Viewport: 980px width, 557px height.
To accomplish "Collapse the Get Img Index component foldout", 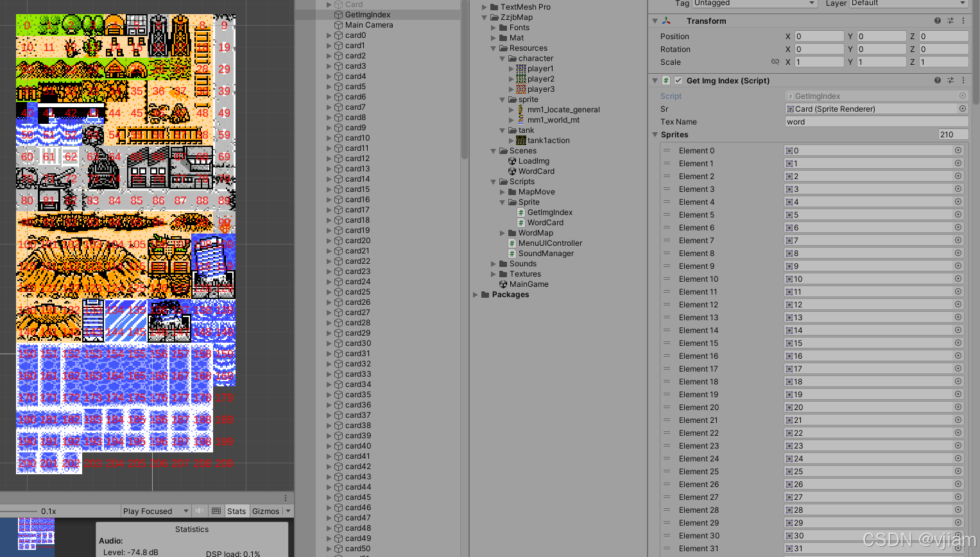I will pos(655,81).
